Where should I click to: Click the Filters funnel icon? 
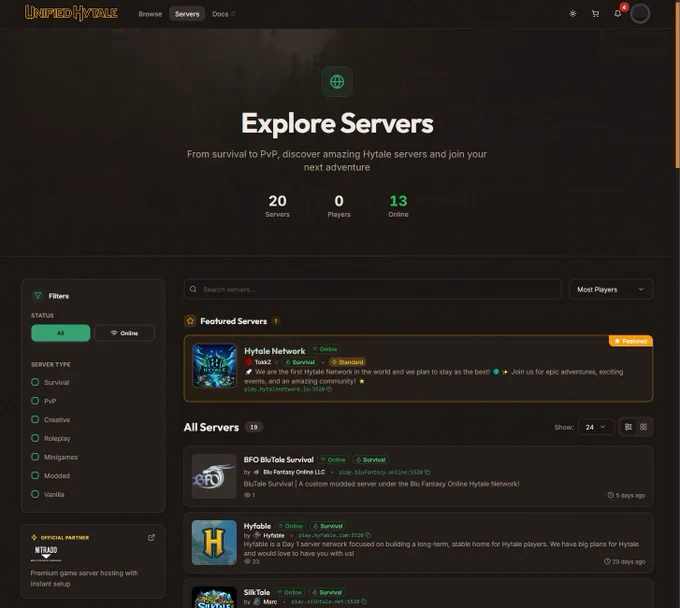(38, 296)
